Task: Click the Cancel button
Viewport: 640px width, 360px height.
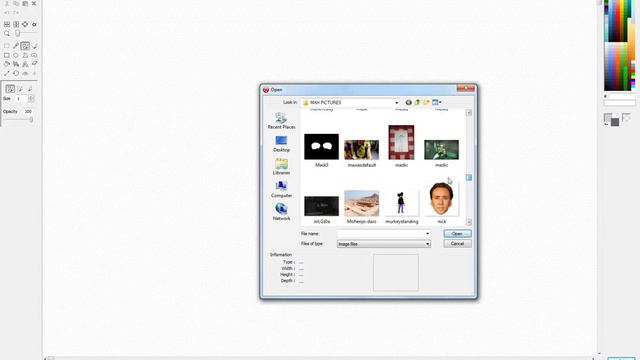Action: (457, 244)
